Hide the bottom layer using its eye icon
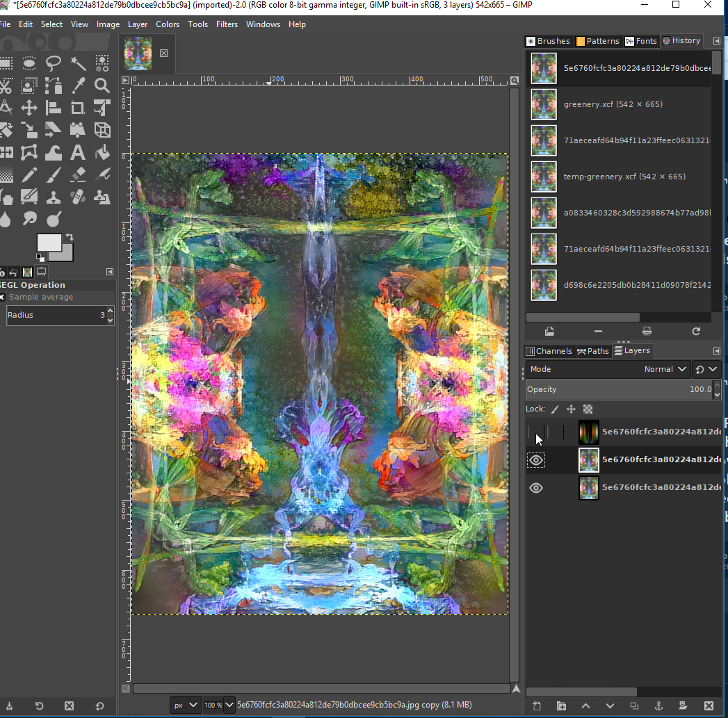 coord(536,488)
